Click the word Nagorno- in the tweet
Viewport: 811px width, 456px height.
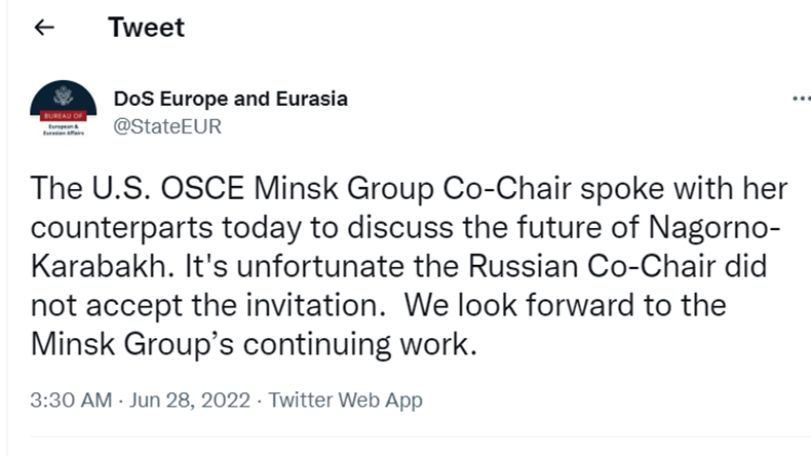714,228
